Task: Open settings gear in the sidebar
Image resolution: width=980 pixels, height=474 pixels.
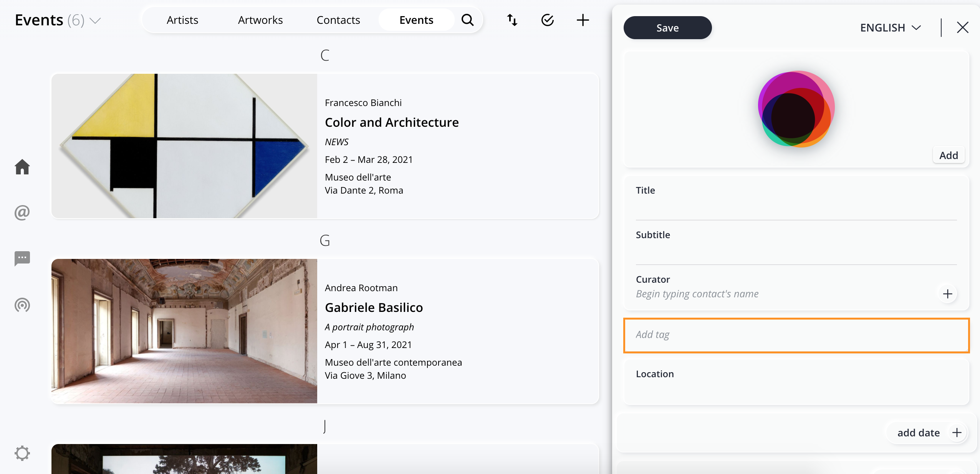Action: [x=22, y=453]
